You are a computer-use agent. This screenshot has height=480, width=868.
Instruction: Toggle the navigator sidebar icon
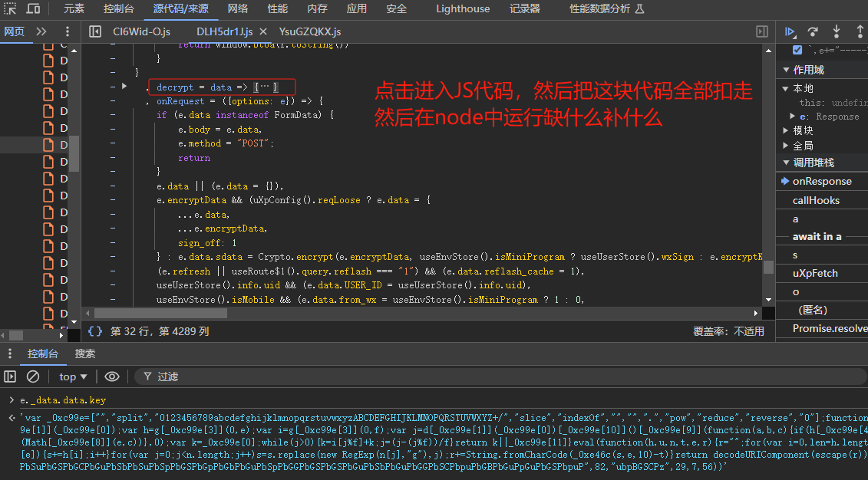point(95,31)
